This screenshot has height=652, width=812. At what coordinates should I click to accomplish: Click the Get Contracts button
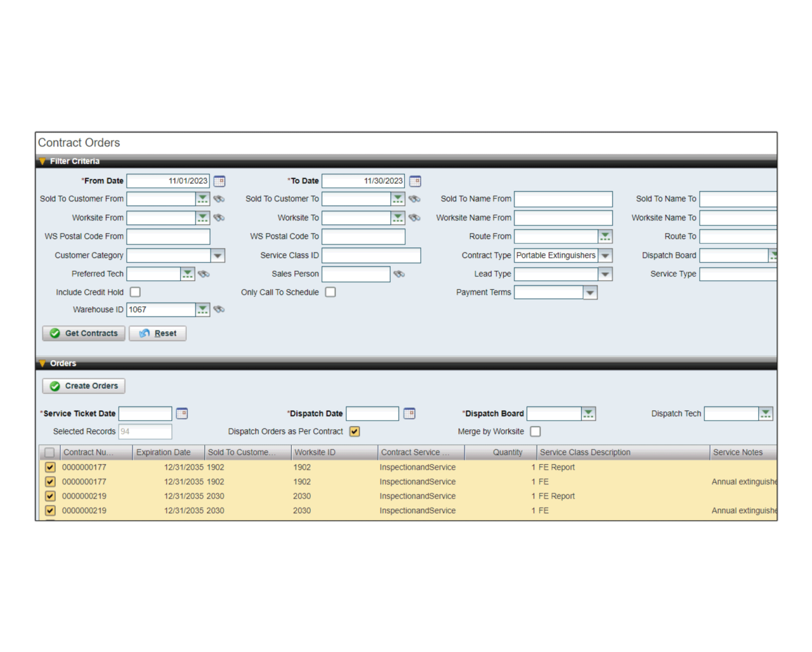pos(84,333)
